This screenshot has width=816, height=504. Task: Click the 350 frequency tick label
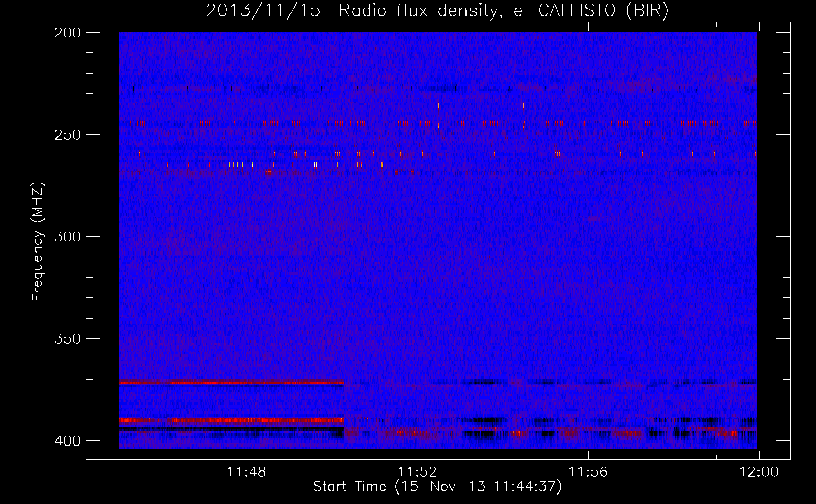pos(68,339)
